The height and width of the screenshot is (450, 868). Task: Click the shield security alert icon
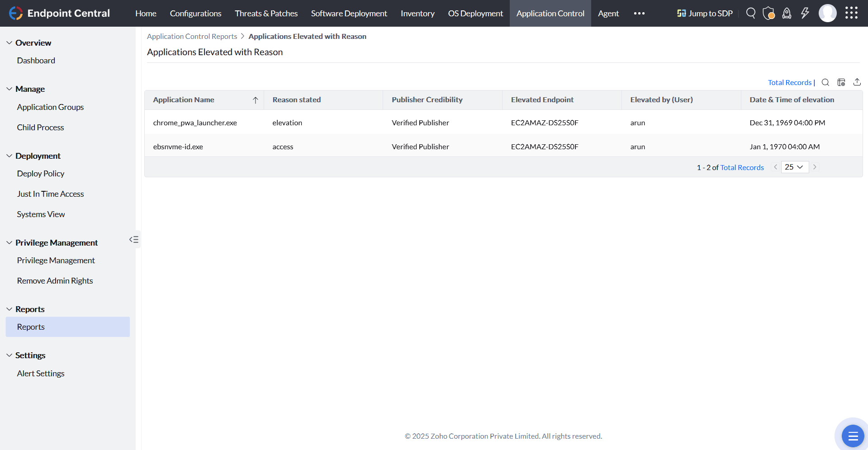pyautogui.click(x=768, y=13)
